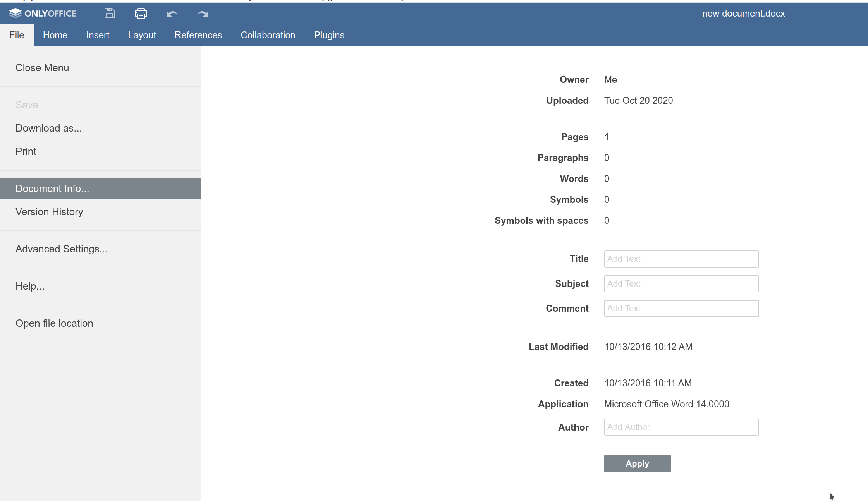Click the Title text field
This screenshot has width=868, height=501.
pos(681,259)
